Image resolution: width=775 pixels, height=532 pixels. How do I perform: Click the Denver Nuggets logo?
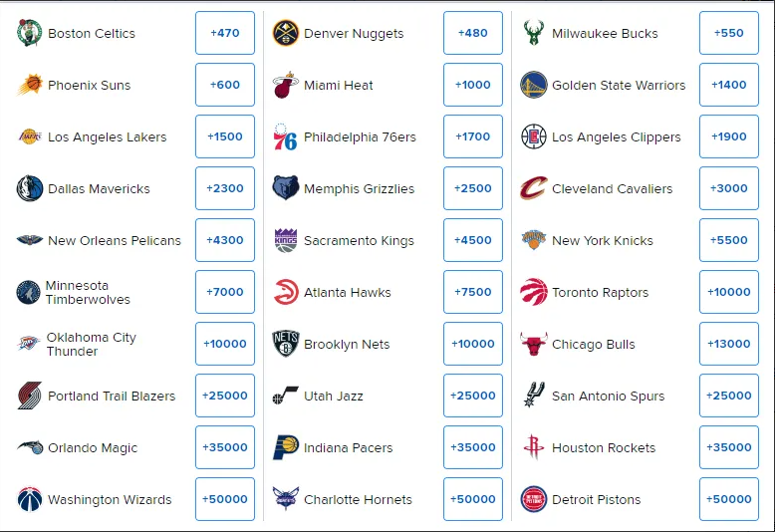285,33
